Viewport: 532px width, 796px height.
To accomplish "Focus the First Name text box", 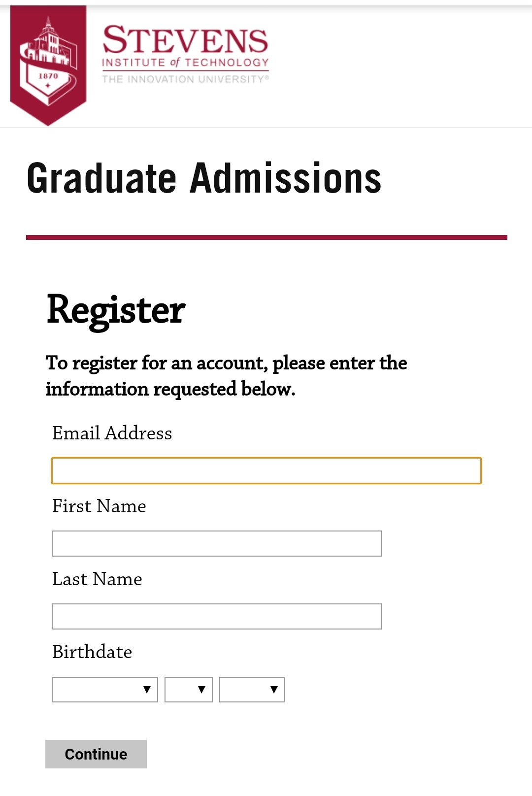I will tap(217, 544).
